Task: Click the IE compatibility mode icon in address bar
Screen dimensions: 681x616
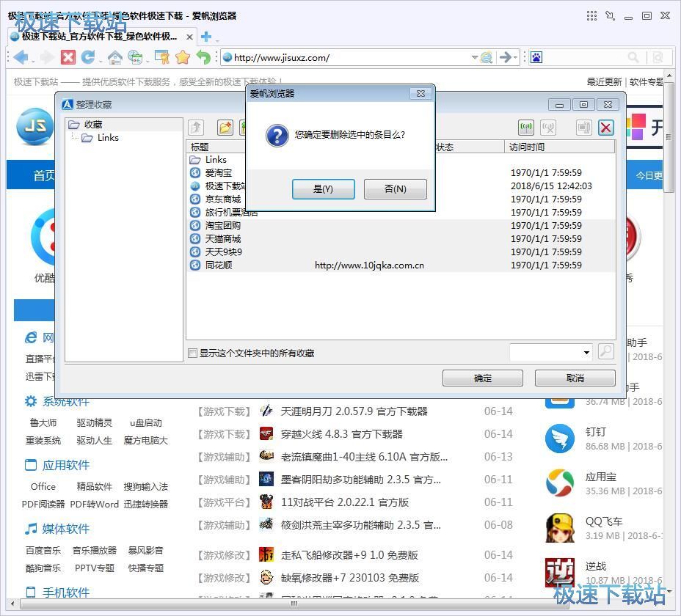Action: (x=487, y=57)
